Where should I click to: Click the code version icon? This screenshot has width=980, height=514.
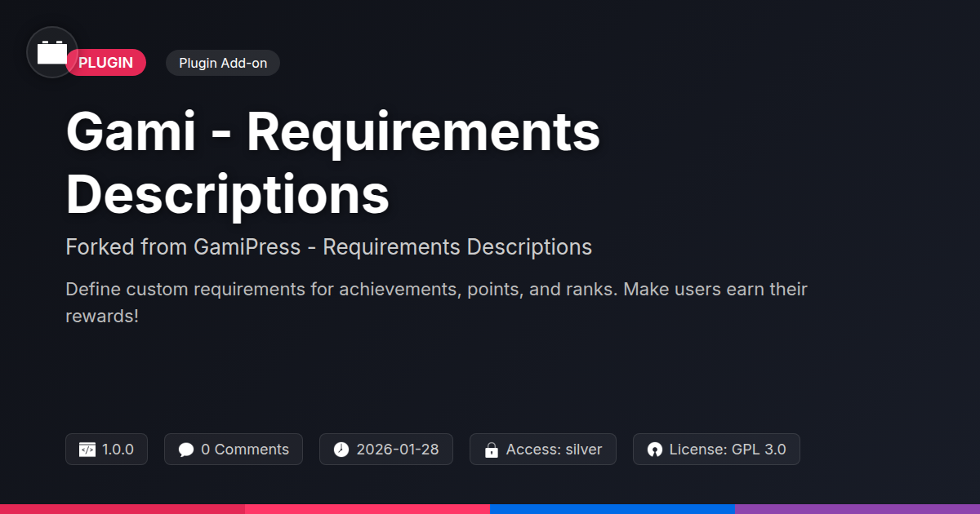(87, 450)
